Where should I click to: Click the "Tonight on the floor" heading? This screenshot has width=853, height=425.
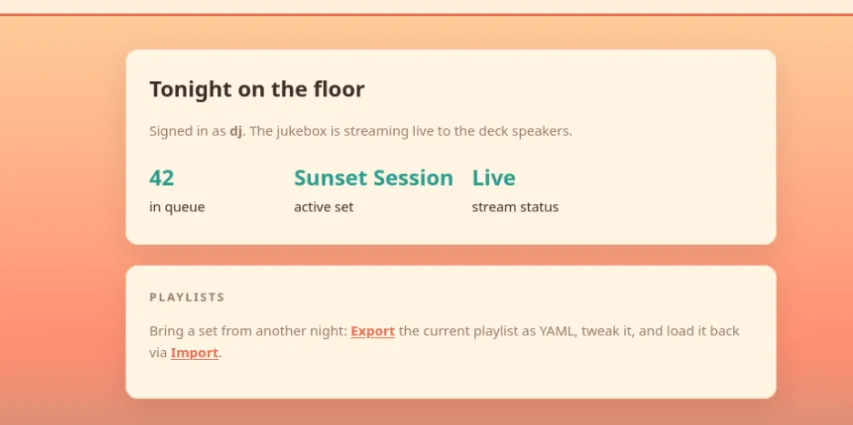pos(257,89)
